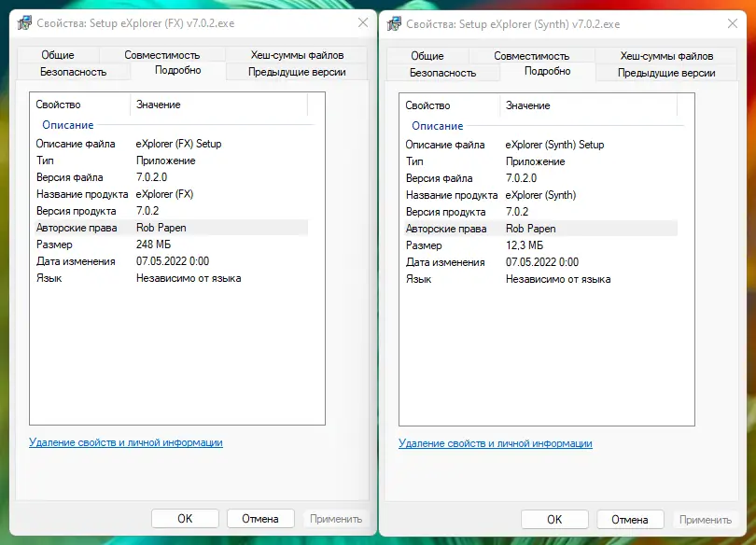Open Хеш-суммы файлов tab in FX window
Image resolution: width=756 pixels, height=545 pixels.
297,55
